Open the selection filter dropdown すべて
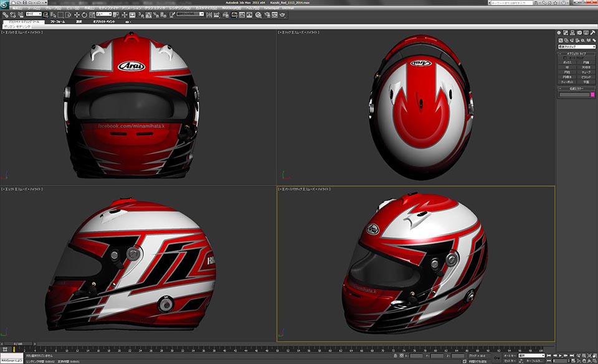This screenshot has width=598, height=364. tap(34, 14)
